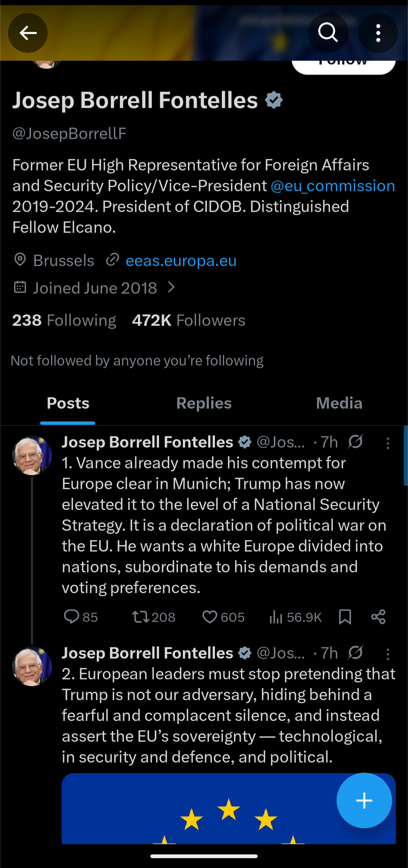Image resolution: width=408 pixels, height=868 pixels.
Task: Bookmark the first post
Action: (x=345, y=617)
